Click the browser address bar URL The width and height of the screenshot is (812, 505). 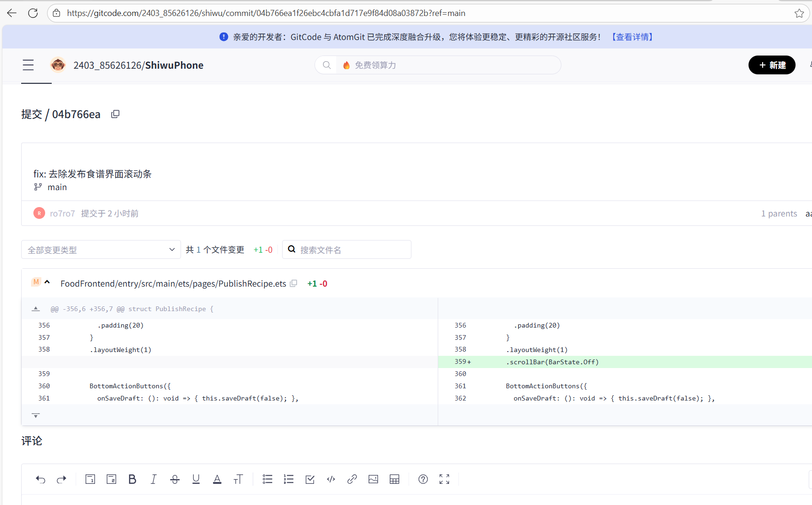coord(266,13)
